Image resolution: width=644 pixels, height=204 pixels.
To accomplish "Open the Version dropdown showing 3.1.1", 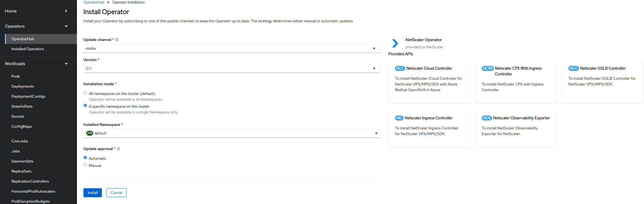I will click(x=232, y=68).
